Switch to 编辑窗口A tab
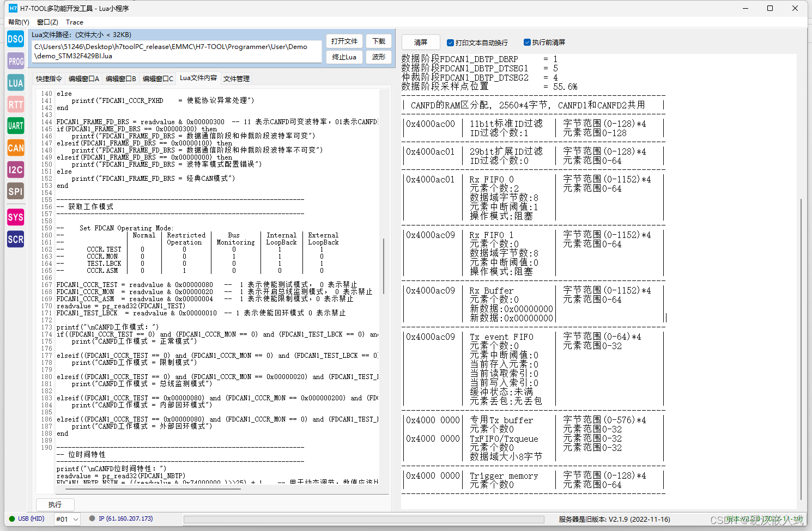This screenshot has width=812, height=531. tap(84, 79)
